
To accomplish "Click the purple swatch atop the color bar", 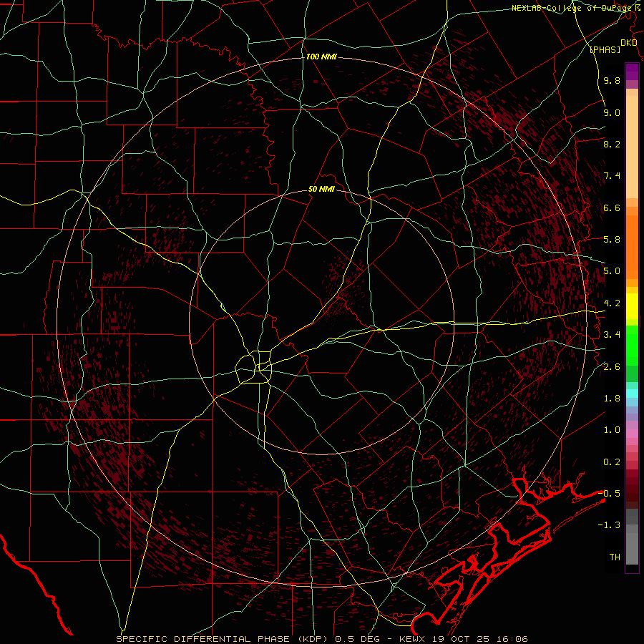I will (x=632, y=72).
